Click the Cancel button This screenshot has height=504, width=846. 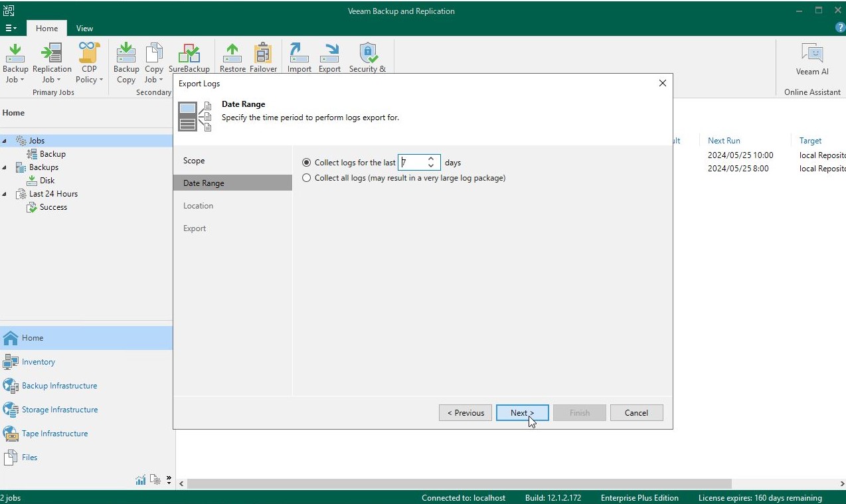click(636, 413)
